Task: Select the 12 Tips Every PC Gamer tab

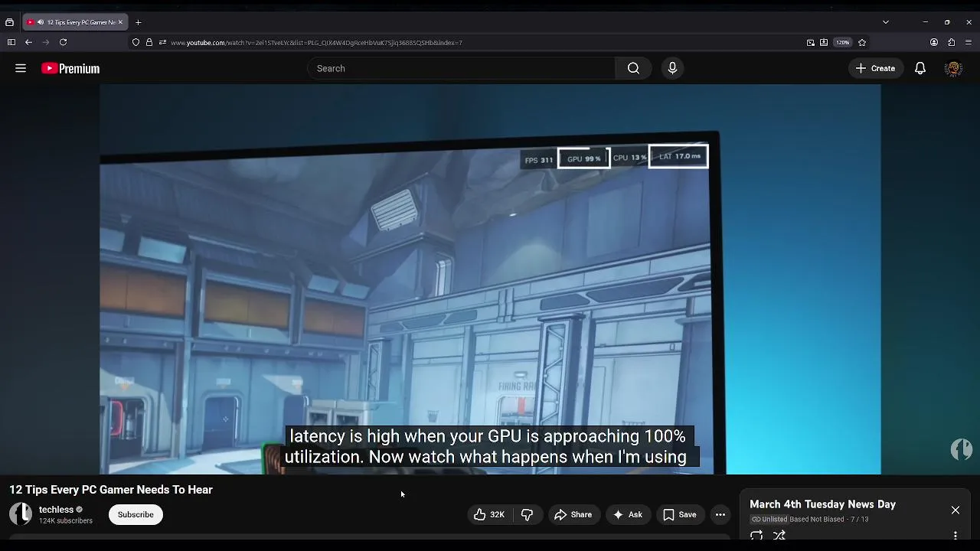Action: 75,22
